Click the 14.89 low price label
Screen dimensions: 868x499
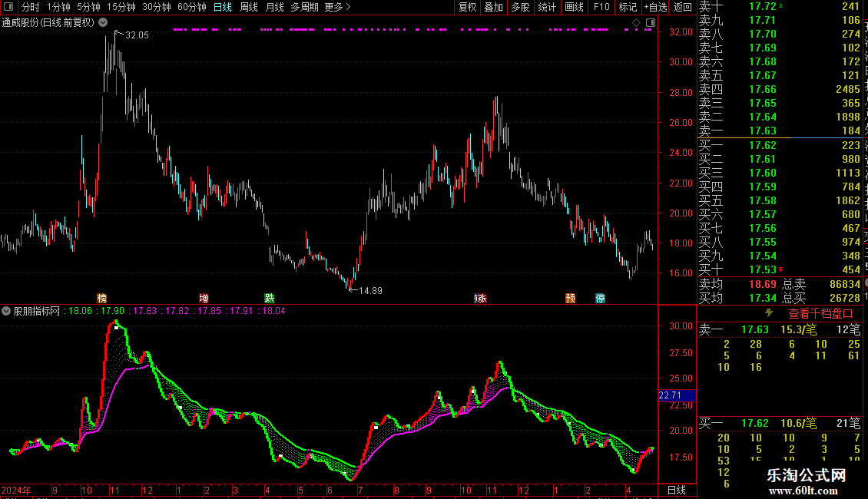click(x=370, y=290)
